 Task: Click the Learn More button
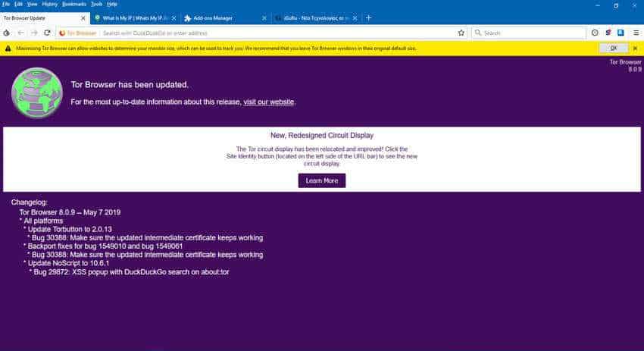(321, 181)
